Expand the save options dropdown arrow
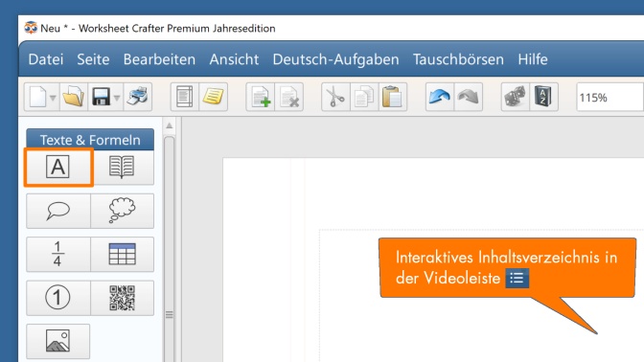The width and height of the screenshot is (644, 362). pyautogui.click(x=117, y=98)
